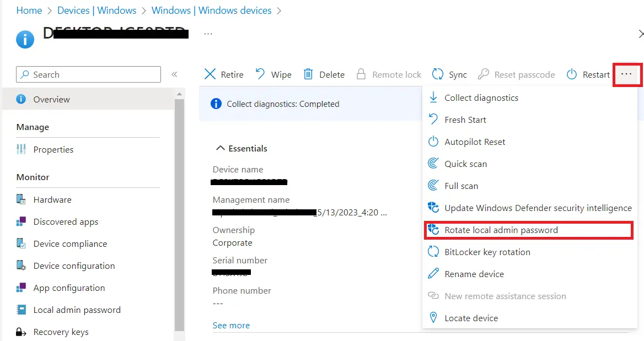644x341 pixels.
Task: Select BitLocker key rotation menu item
Action: 487,252
